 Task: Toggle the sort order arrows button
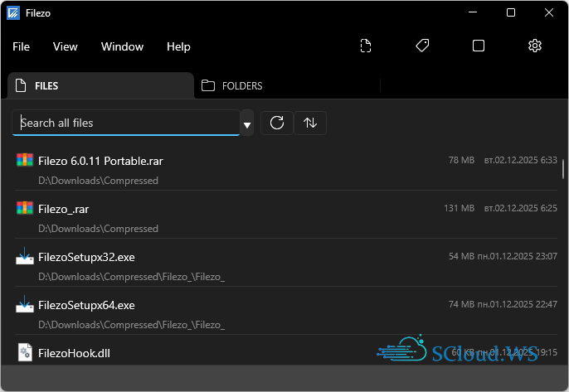pos(310,123)
